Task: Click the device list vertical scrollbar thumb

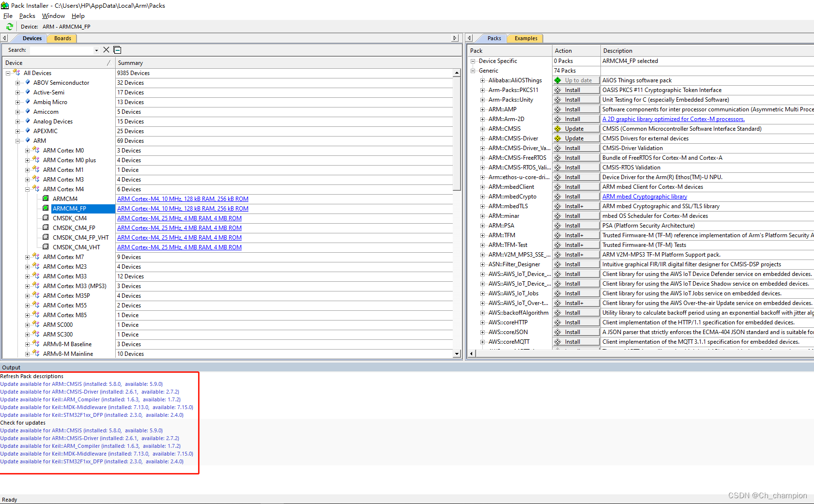Action: pos(457,134)
